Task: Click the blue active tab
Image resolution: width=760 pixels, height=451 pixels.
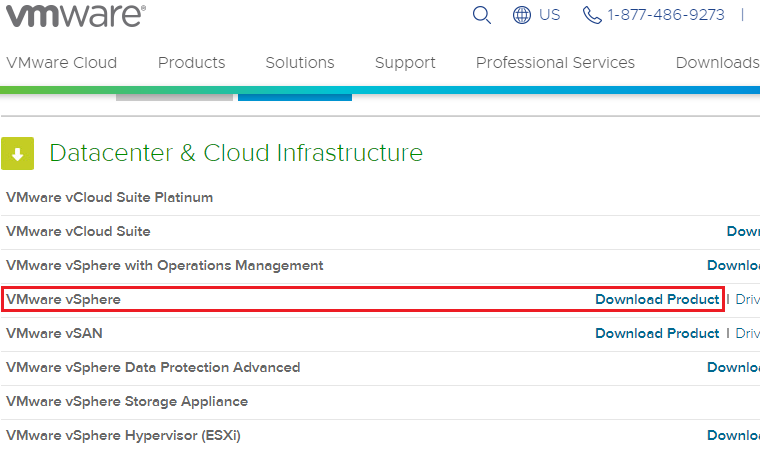Action: click(295, 97)
